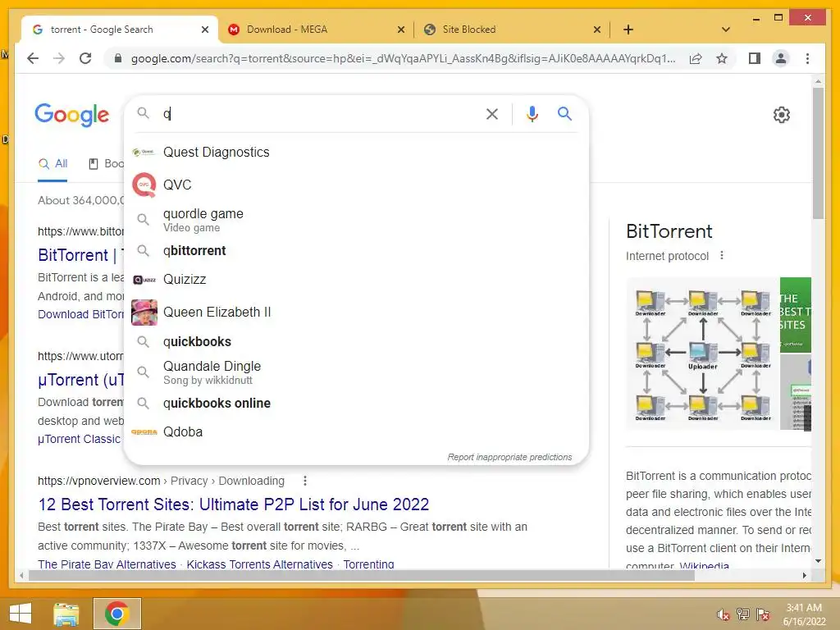Clear the search box text with X

pos(492,113)
